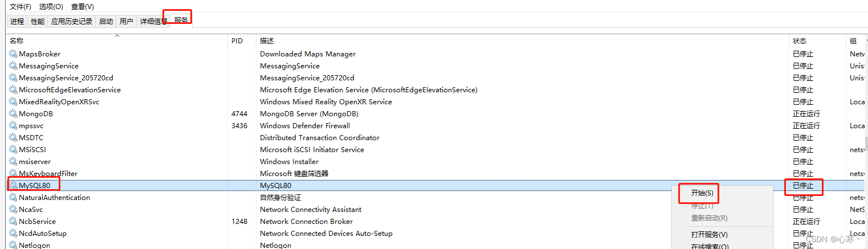Screen dimensions: 868x249
Task: Open the 选项(O) menu
Action: tap(51, 6)
